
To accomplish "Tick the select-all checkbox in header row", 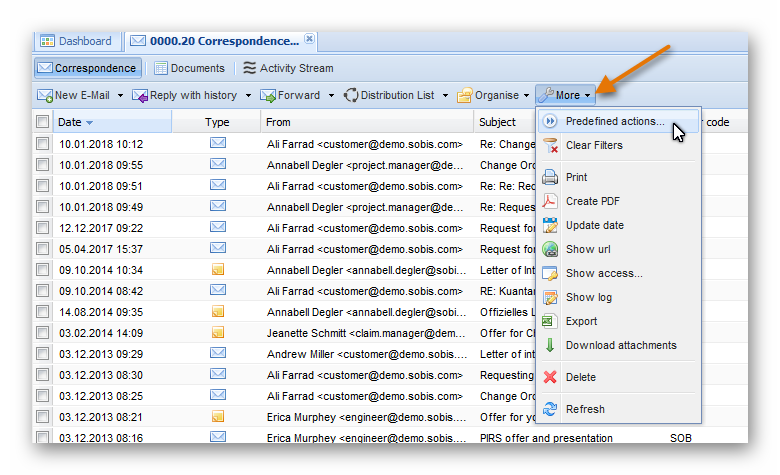I will click(42, 122).
